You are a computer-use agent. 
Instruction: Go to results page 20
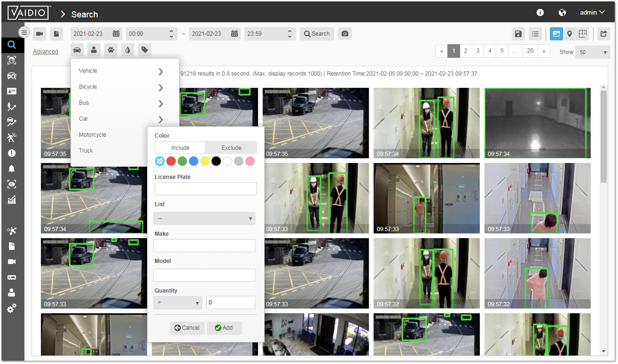(530, 51)
